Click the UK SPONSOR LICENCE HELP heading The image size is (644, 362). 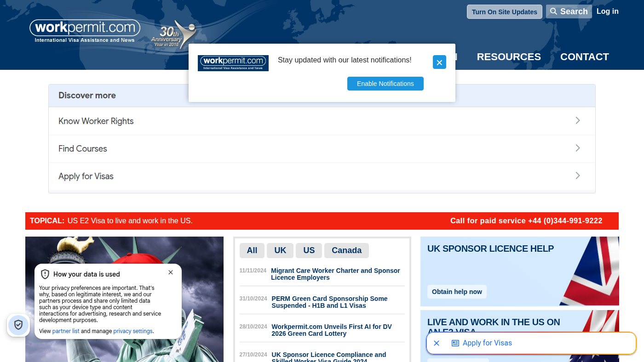tap(490, 249)
